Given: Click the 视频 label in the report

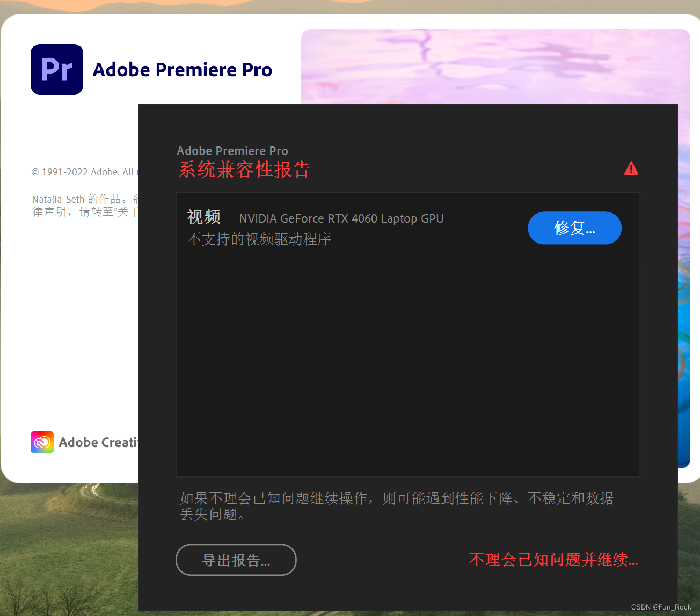Looking at the screenshot, I should point(204,217).
